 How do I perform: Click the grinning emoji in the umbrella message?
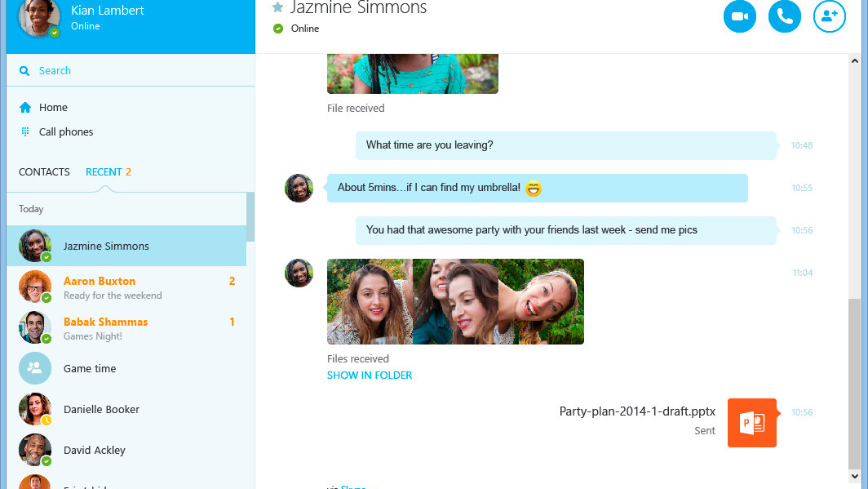[x=534, y=189]
